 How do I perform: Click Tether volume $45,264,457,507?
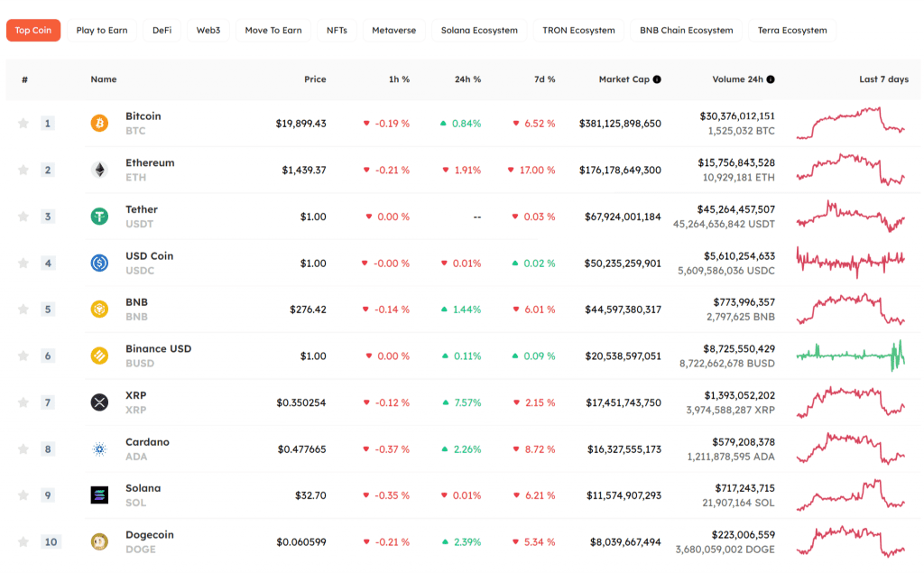tap(736, 209)
